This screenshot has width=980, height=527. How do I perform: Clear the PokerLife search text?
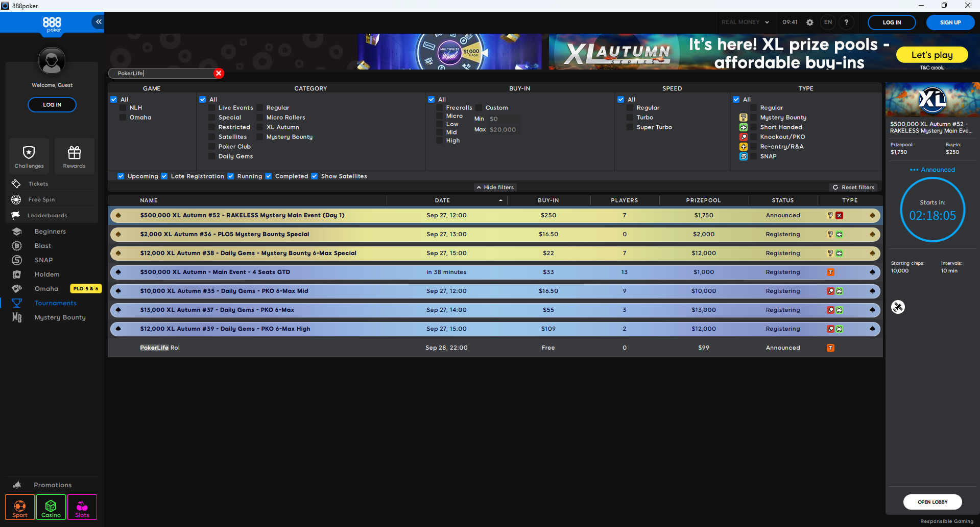pyautogui.click(x=219, y=73)
